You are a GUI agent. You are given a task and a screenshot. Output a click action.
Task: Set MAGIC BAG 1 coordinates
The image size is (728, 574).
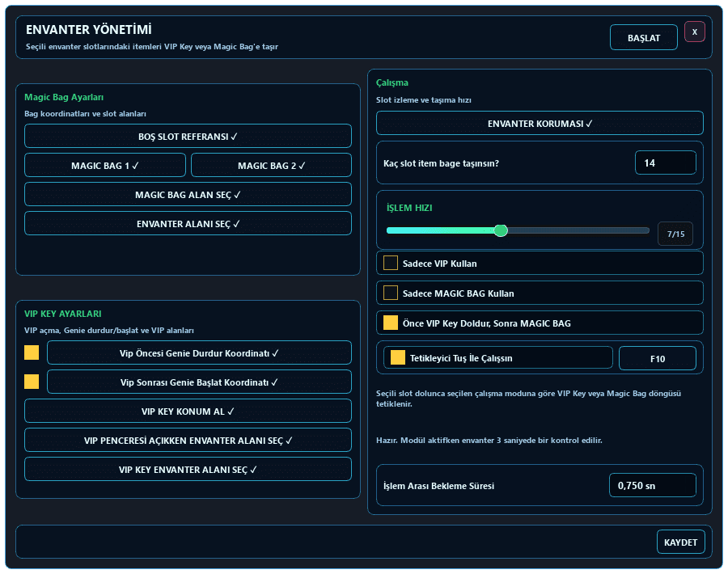(105, 166)
